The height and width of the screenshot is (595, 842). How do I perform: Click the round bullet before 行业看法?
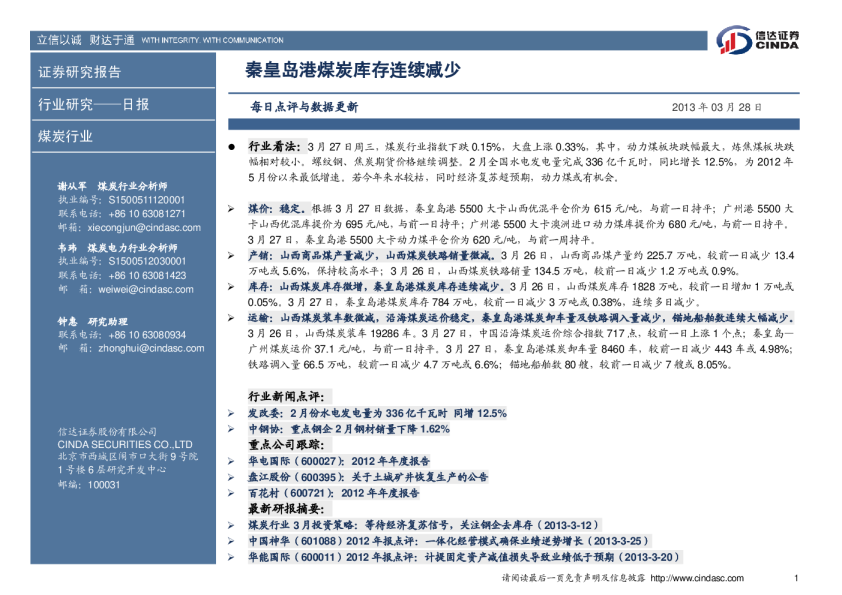(231, 146)
